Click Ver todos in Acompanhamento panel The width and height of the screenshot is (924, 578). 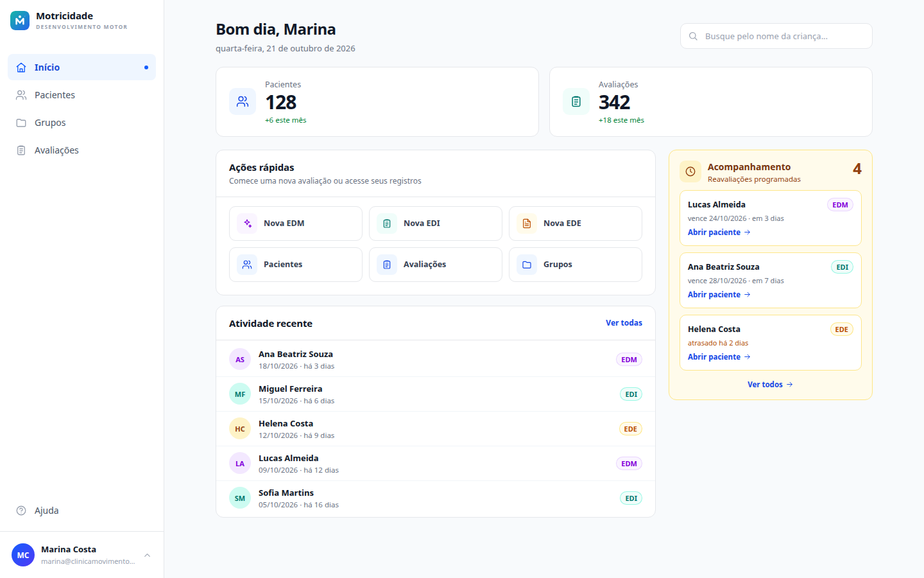(770, 385)
